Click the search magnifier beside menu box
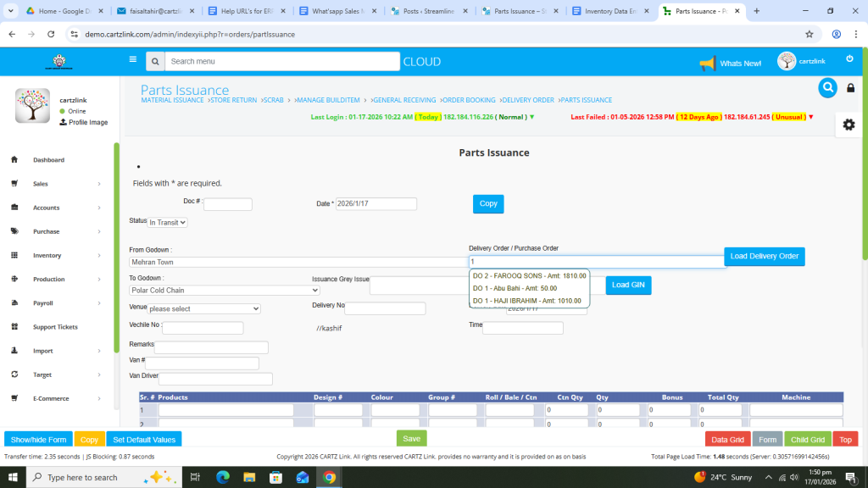 [154, 62]
